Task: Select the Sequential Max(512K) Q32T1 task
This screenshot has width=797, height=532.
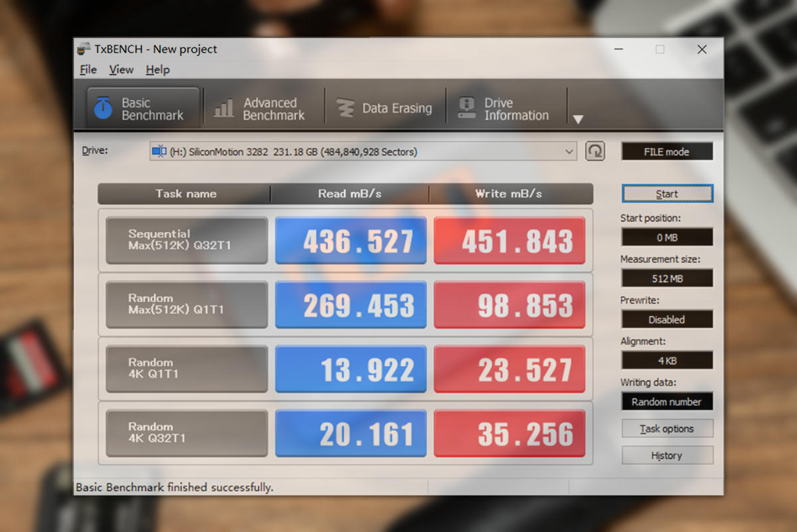Action: 187,240
